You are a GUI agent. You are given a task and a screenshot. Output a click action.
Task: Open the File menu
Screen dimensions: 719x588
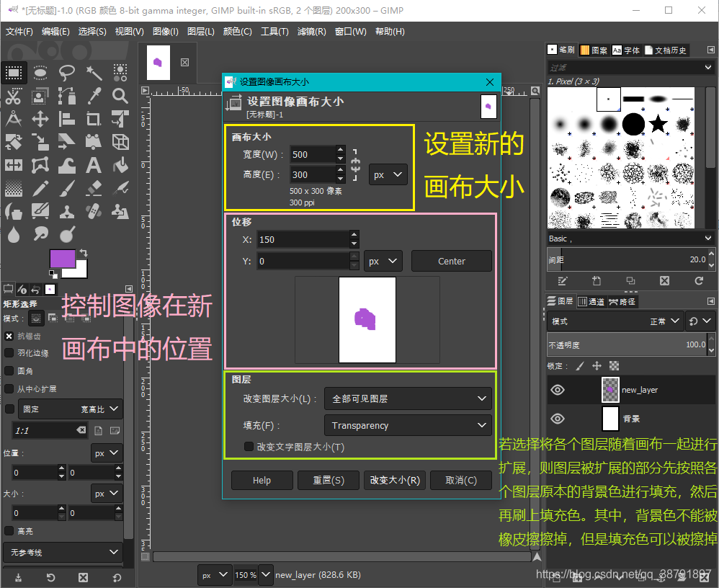click(x=19, y=32)
